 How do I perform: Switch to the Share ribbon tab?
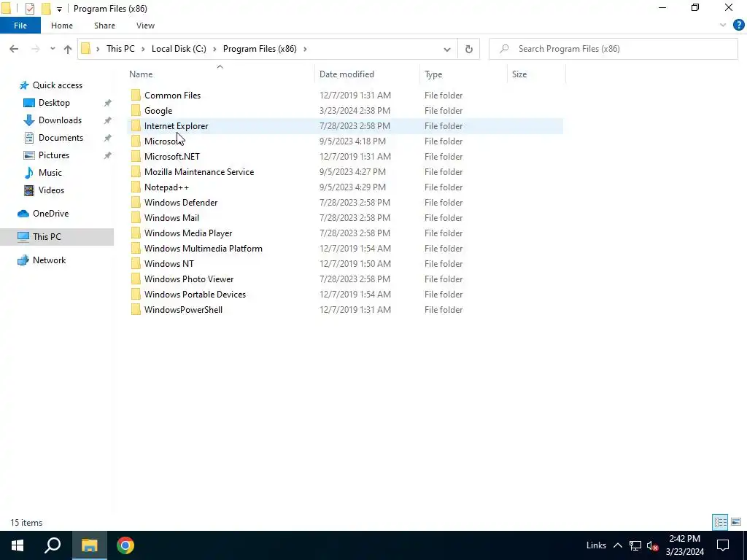(x=104, y=26)
